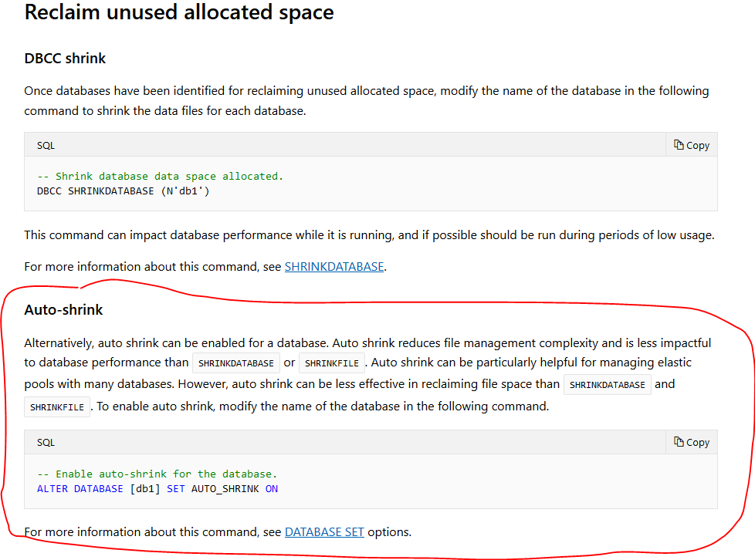Open the SHRINKDATABASE documentation link
Viewport: 755px width, 560px height.
click(x=334, y=267)
